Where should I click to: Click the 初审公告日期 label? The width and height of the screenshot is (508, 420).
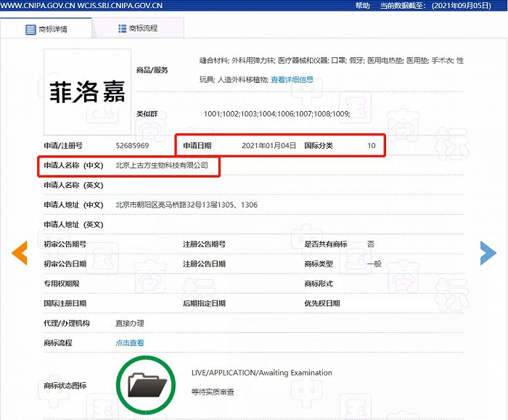65,263
